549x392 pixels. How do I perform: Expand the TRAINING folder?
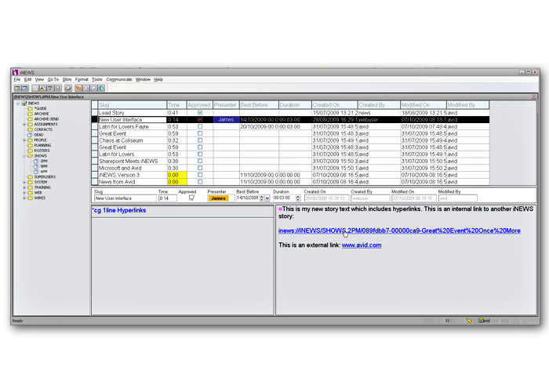click(x=24, y=187)
